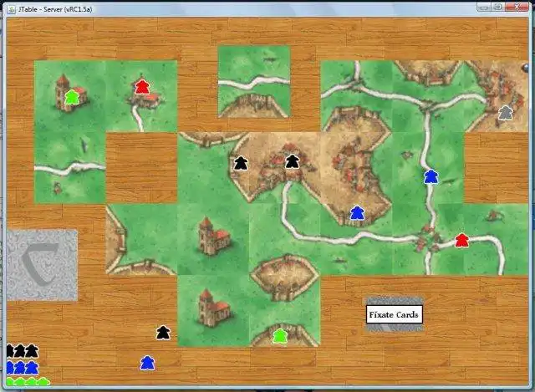
Task: Click the JTable - Server (vRC1.5a) title text
Action: (55, 9)
